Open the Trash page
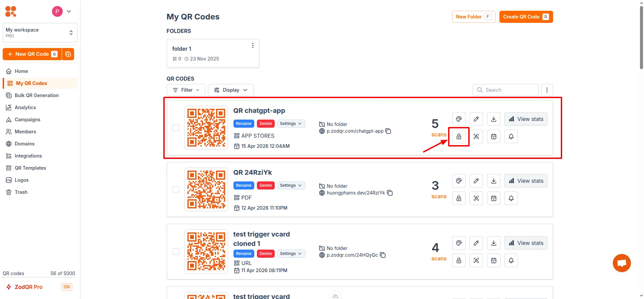Viewport: 644px width, 299px height. 40,192
